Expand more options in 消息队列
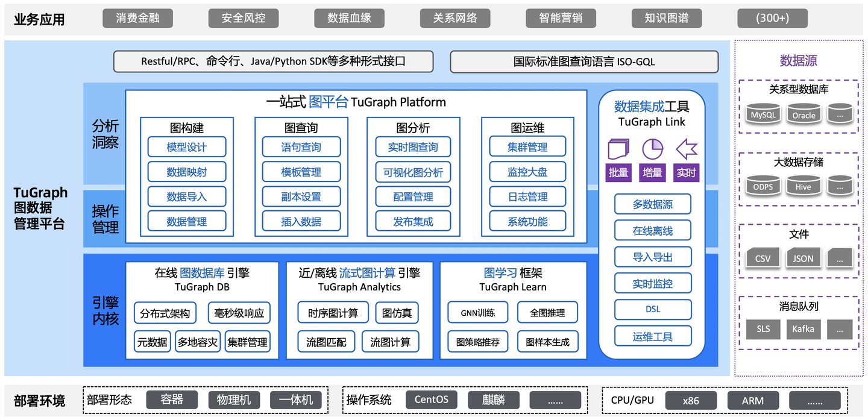Viewport: 868px width, 420px height. 840,329
